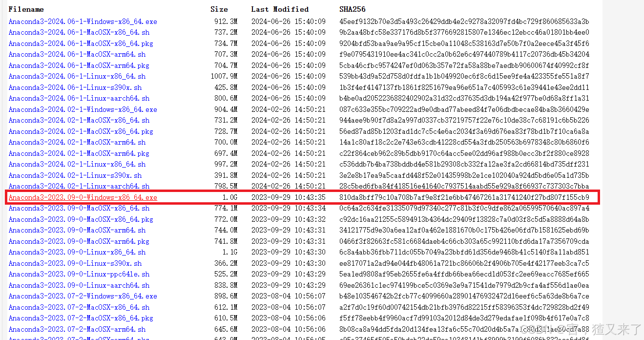Download Anaconda3-2024.06-1-MacOSX-arm64.sh
This screenshot has height=340, width=644.
(x=77, y=54)
